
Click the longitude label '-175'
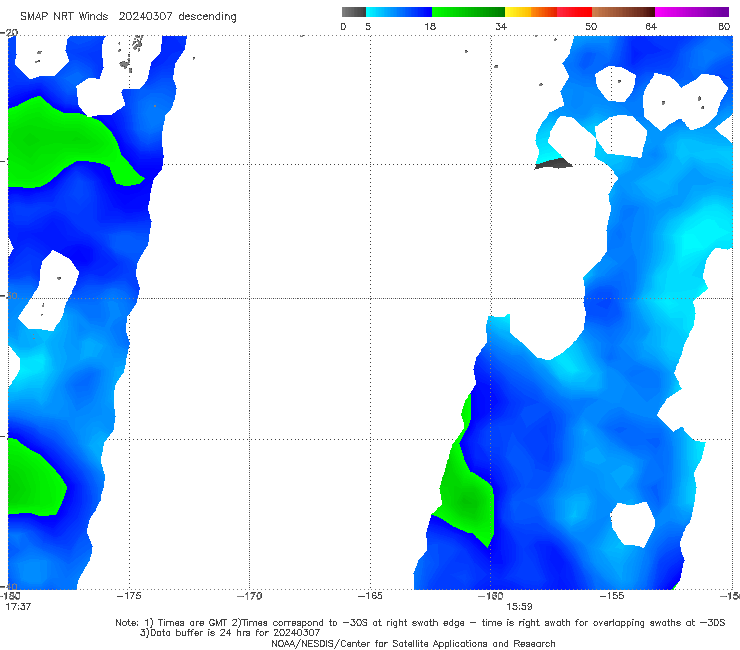[129, 596]
